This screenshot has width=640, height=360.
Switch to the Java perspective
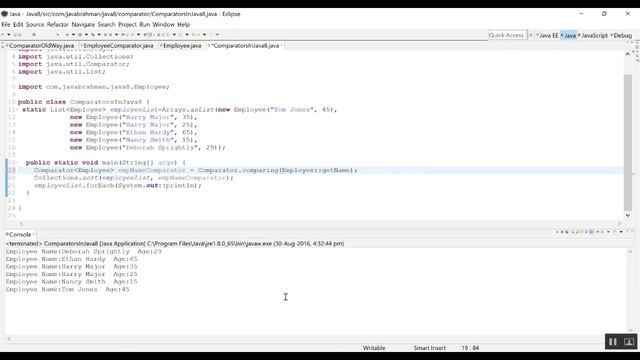click(x=568, y=36)
